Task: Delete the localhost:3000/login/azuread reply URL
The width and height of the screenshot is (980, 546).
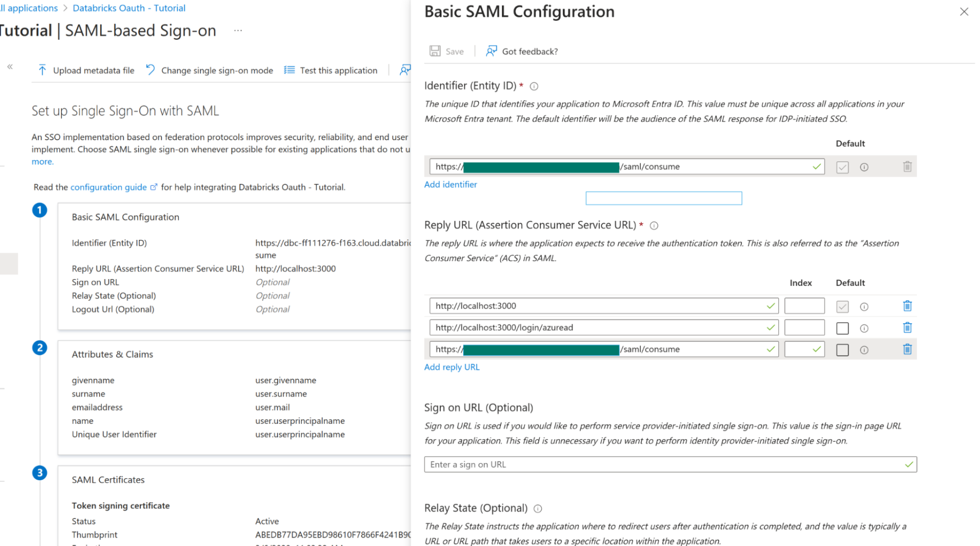Action: tap(907, 328)
